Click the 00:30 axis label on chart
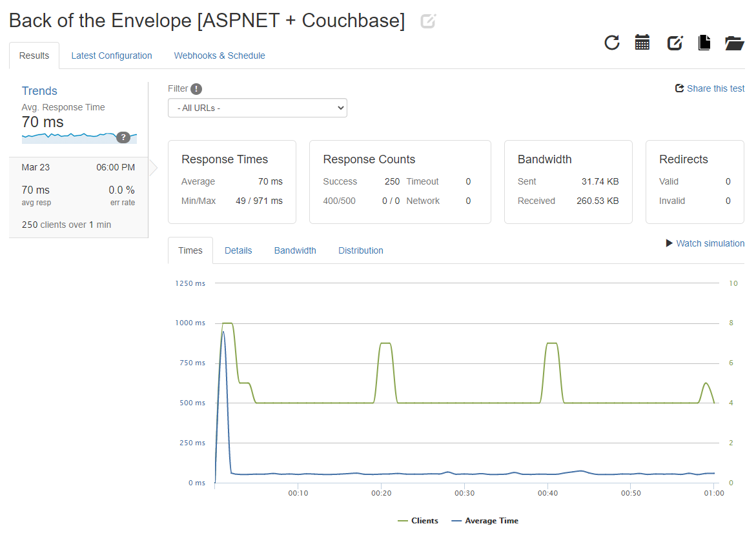The image size is (756, 535). [x=464, y=493]
